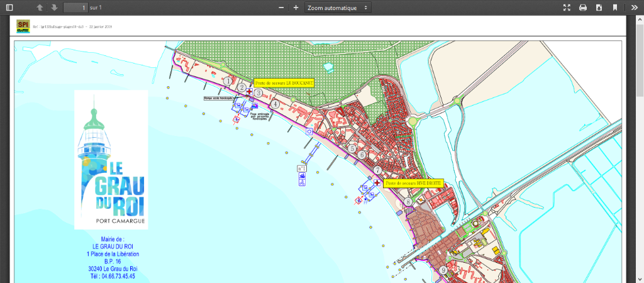
Task: Zoom out with the minus button
Action: click(281, 8)
